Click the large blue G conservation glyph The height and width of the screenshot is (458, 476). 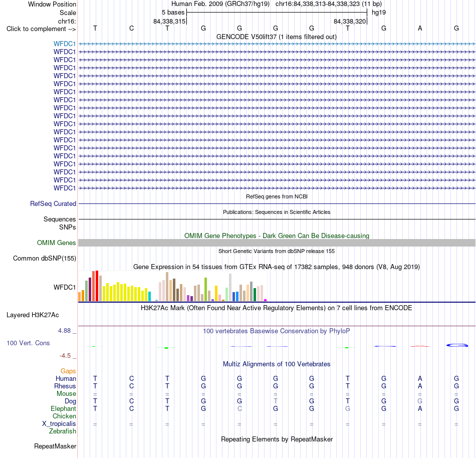457,345
